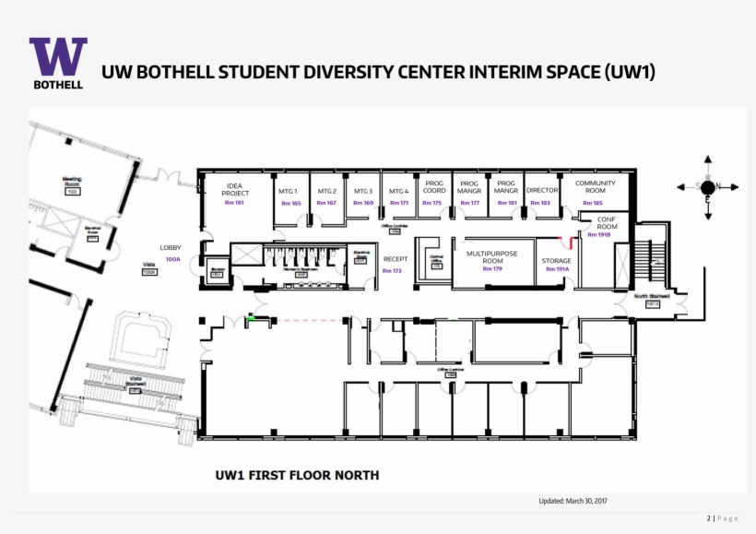Image resolution: width=756 pixels, height=534 pixels.
Task: Click the 'MULTIPURPOSE ROOM' label
Action: click(492, 257)
